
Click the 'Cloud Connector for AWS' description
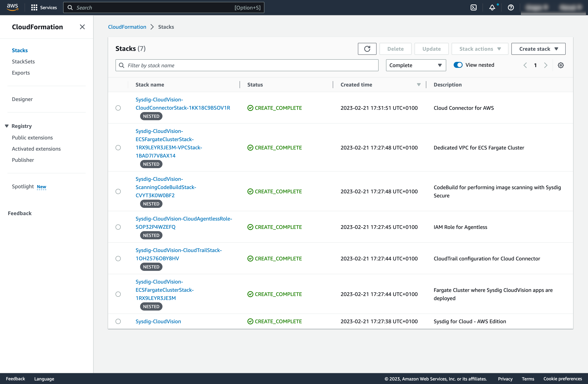click(x=464, y=108)
